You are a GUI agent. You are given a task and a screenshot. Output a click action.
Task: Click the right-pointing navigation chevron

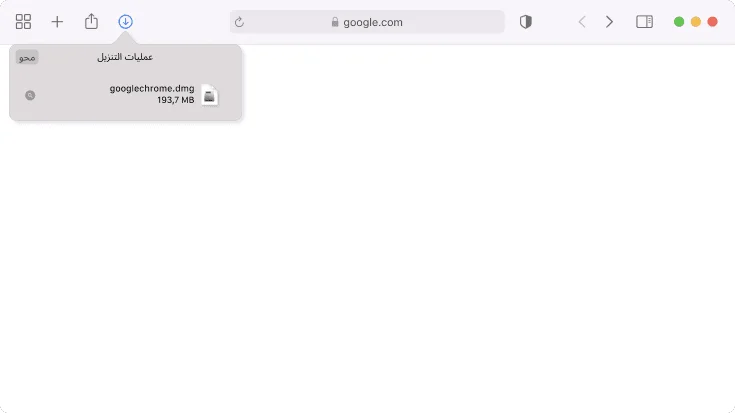pyautogui.click(x=609, y=22)
